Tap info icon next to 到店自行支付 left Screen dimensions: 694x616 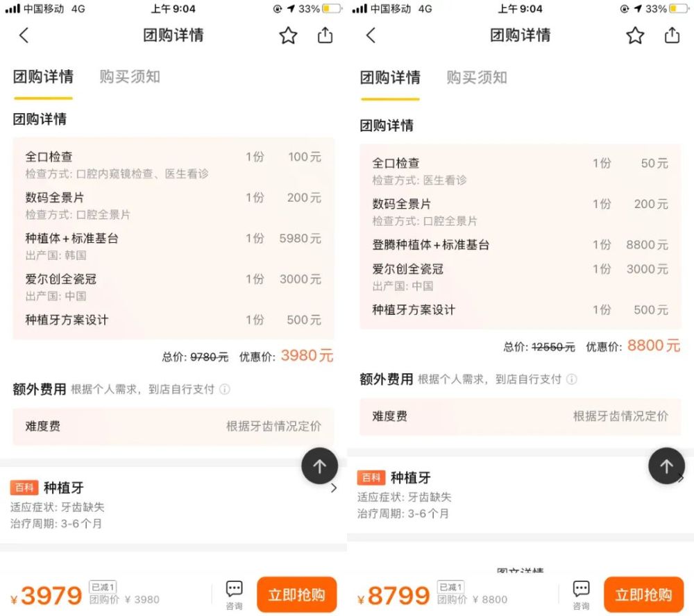pyautogui.click(x=225, y=389)
